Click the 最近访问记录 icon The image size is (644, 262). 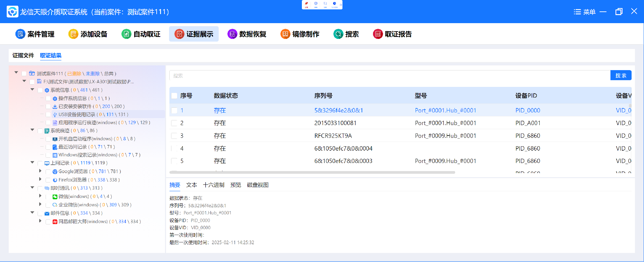[55, 147]
